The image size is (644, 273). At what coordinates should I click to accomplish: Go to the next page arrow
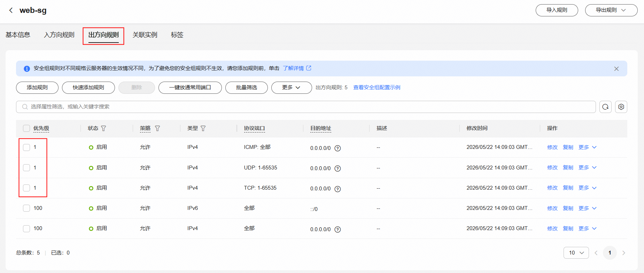click(623, 253)
